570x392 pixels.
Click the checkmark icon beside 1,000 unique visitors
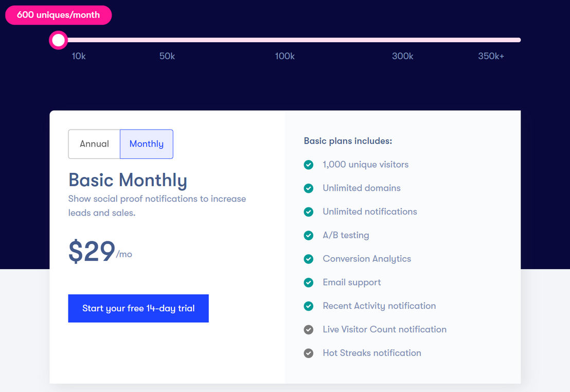click(x=308, y=165)
